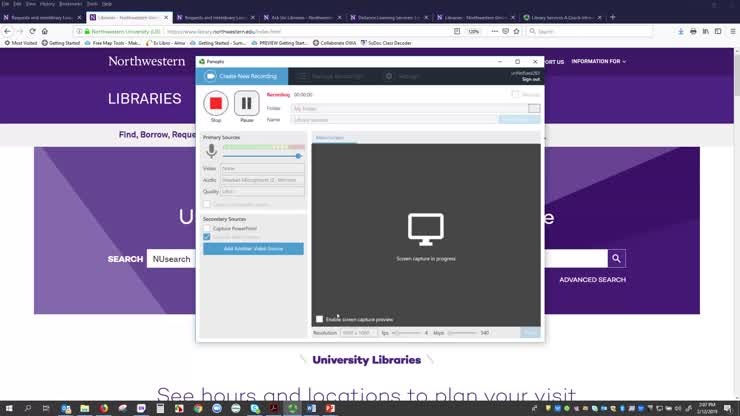Click the microphone icon under Primary Sources
740x416 pixels.
click(x=211, y=151)
